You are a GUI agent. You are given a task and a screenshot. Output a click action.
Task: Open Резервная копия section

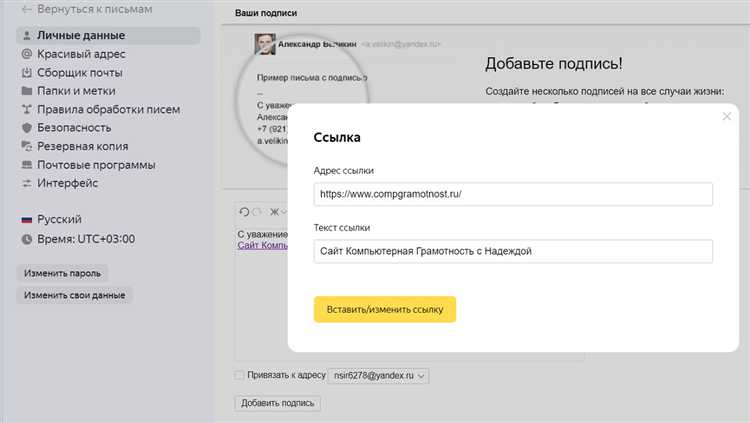click(x=82, y=146)
